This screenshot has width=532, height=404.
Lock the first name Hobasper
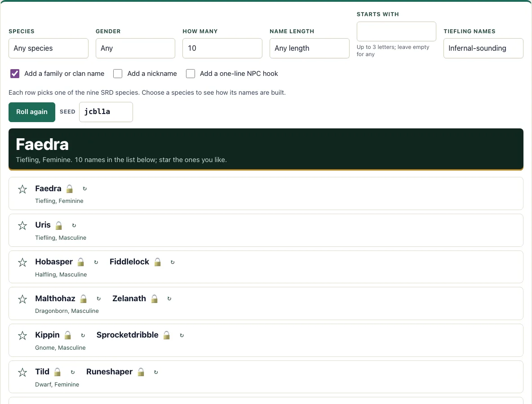pos(81,262)
